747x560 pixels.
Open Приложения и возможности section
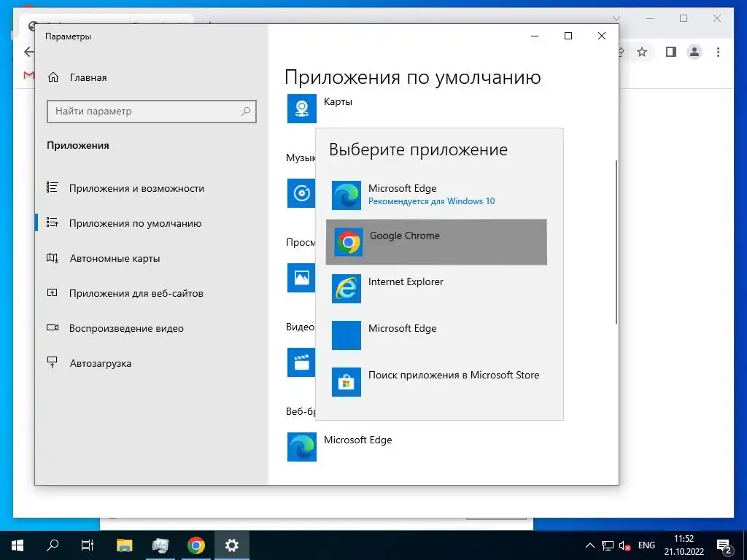coord(152,188)
